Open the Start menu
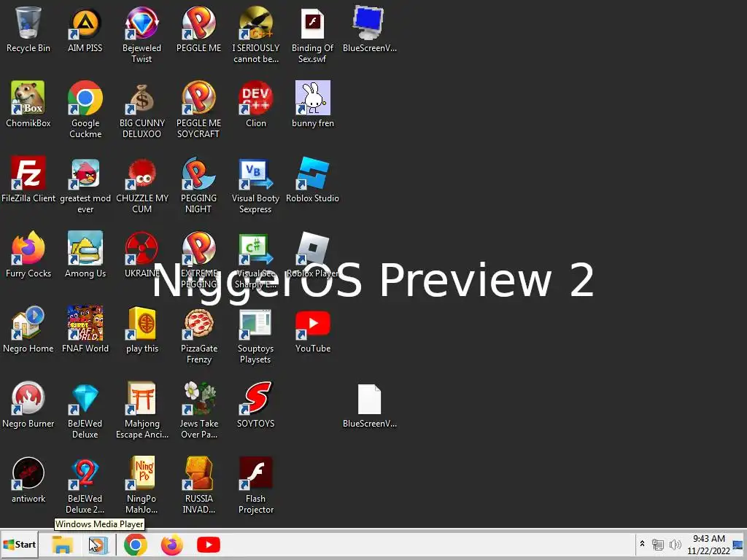 [x=20, y=545]
